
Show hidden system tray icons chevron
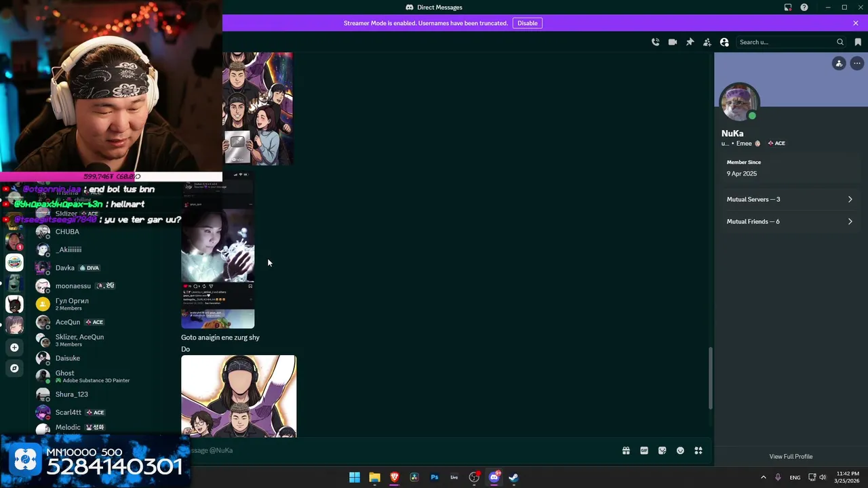coord(763,477)
